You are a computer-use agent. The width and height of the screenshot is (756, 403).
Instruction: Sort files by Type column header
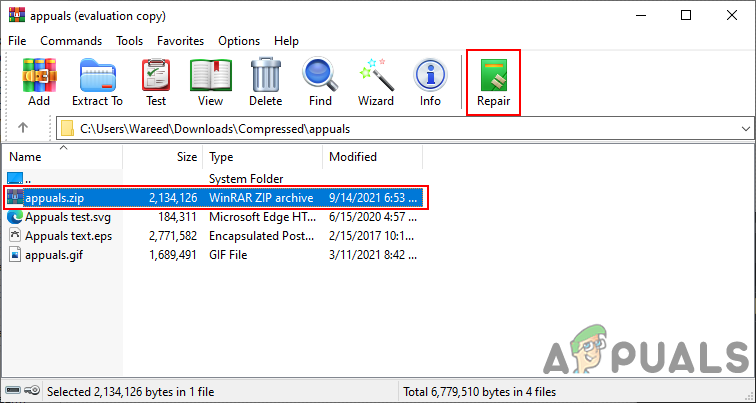[x=262, y=157]
